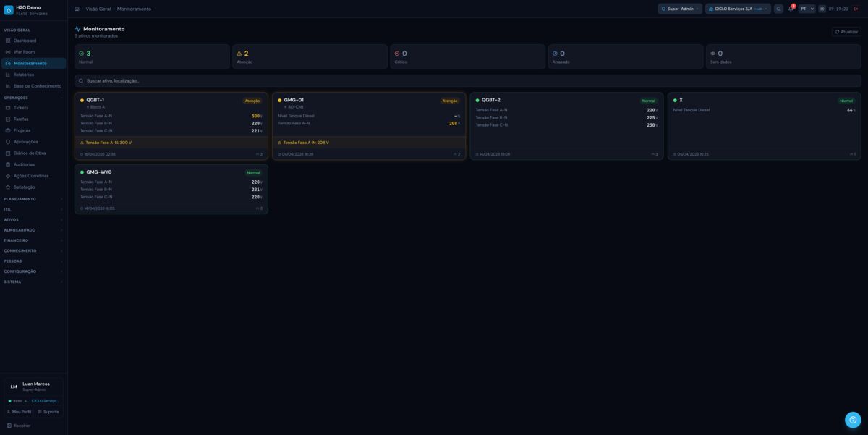Open the CICLO Serviços S/A company selector
868x435 pixels.
click(738, 9)
